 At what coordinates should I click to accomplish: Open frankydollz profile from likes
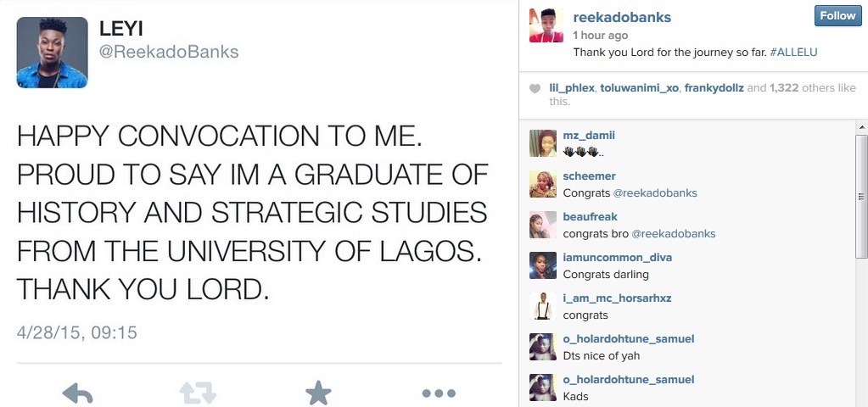click(717, 88)
